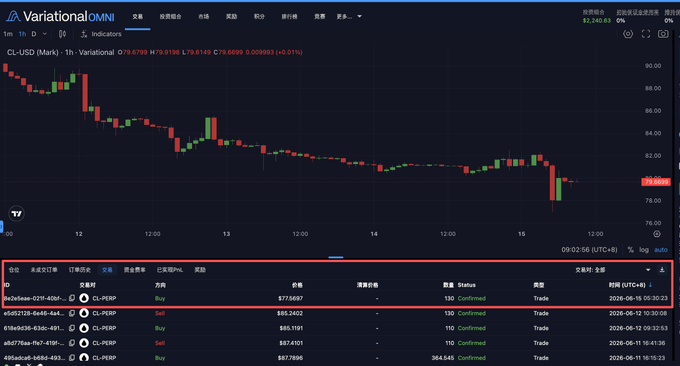The image size is (680, 366).
Task: Copy ID of the e5d52128 trade
Action: (72, 313)
